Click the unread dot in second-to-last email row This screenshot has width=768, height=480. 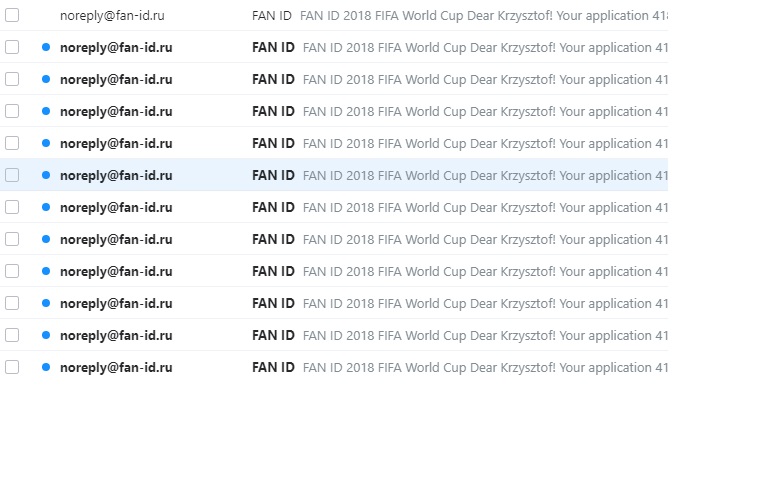point(46,335)
